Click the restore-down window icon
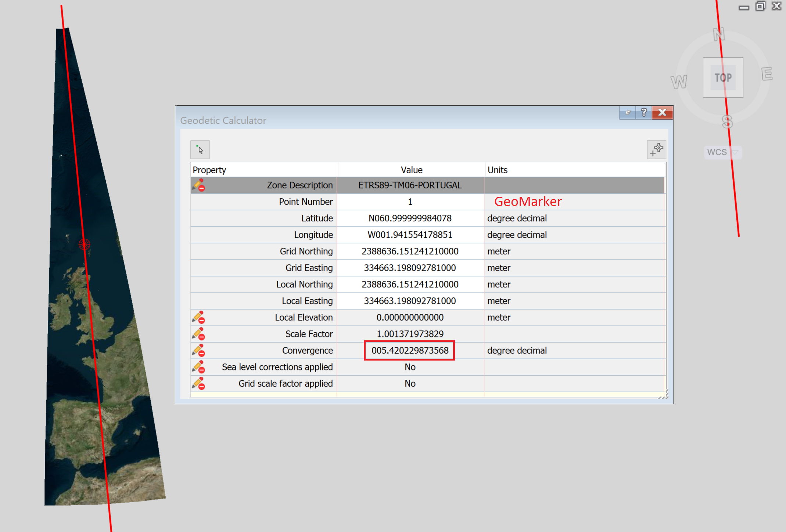This screenshot has height=532, width=786. 760,6
